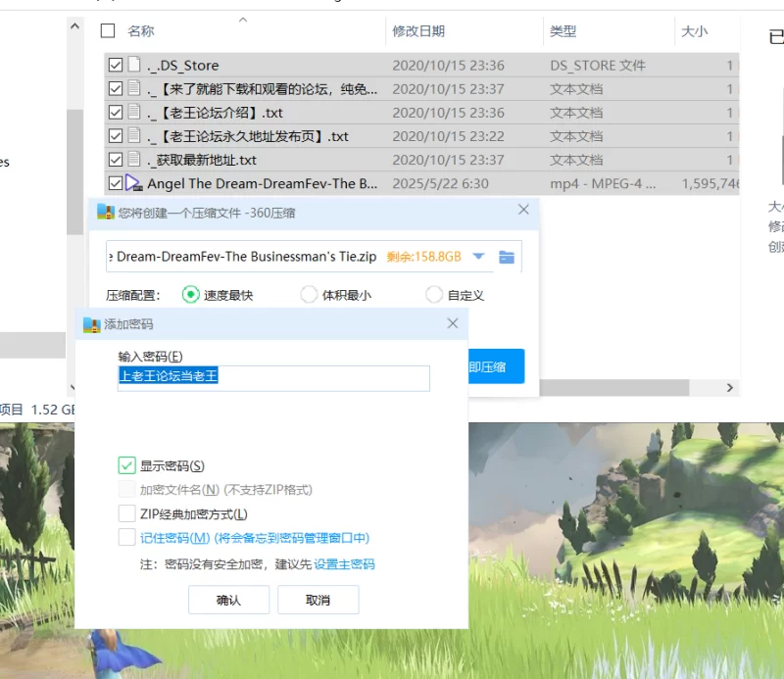Click the 【老王论坛介绍】.txt file icon
784x679 pixels.
134,112
